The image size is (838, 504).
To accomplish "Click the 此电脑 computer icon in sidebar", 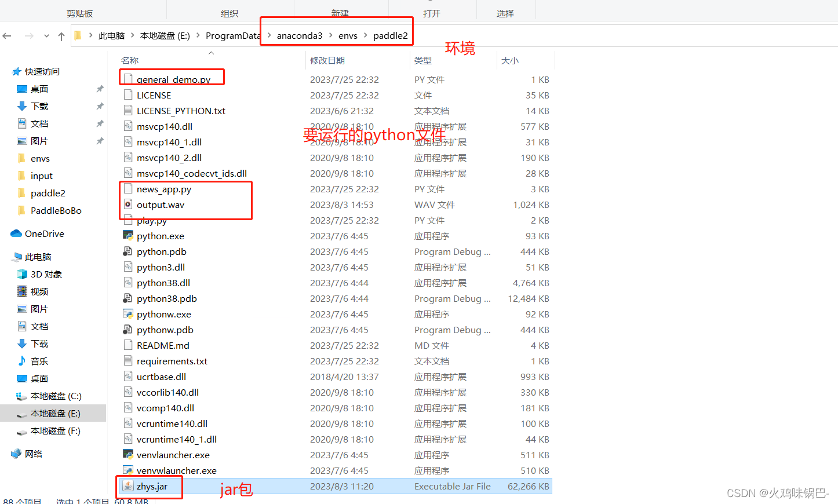I will 17,257.
